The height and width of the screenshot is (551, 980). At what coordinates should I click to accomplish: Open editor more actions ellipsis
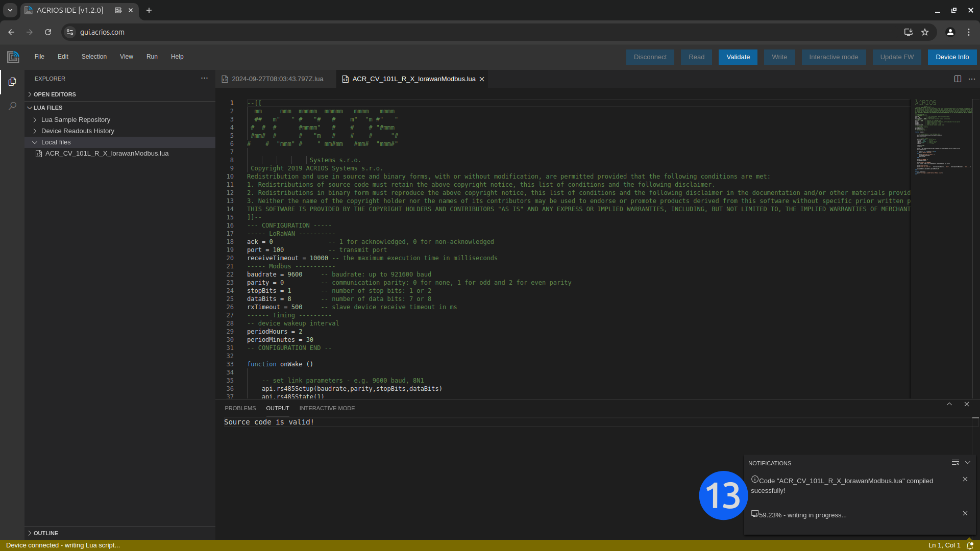(971, 79)
